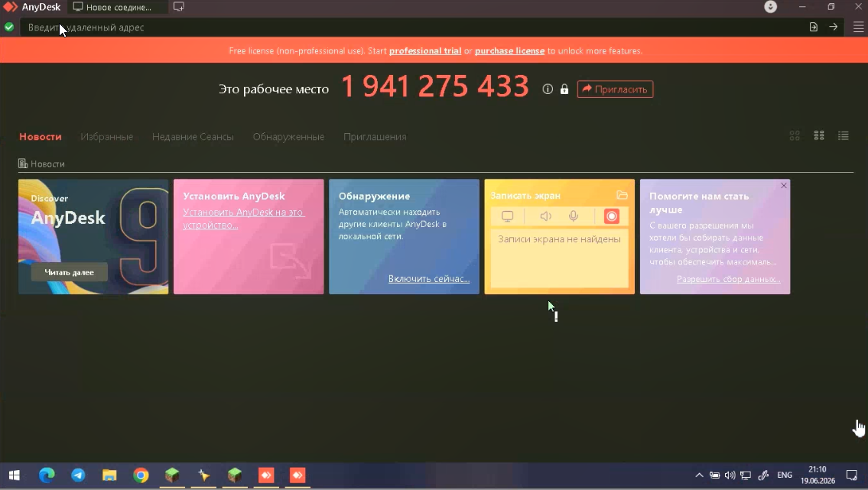Open File Explorer from taskbar
The image size is (868, 490).
[109, 475]
